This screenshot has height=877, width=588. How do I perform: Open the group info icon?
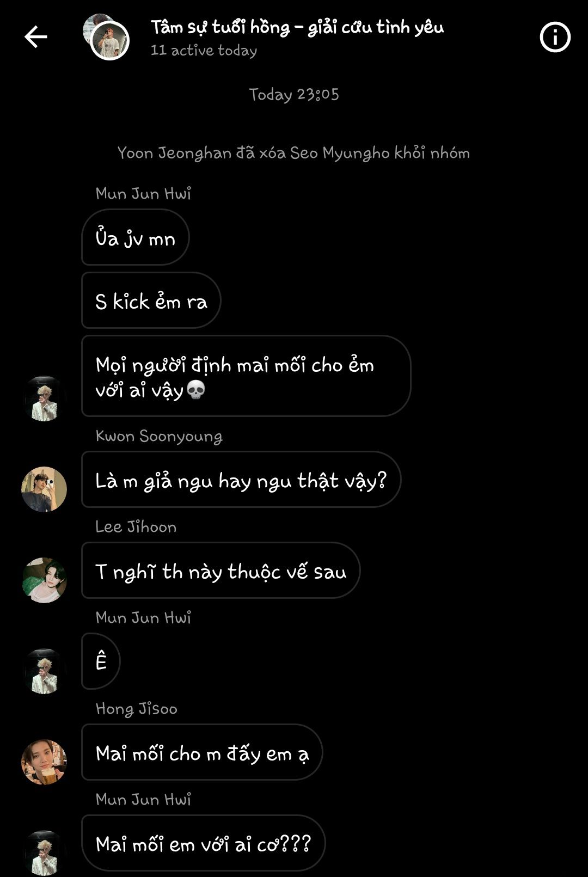[555, 37]
